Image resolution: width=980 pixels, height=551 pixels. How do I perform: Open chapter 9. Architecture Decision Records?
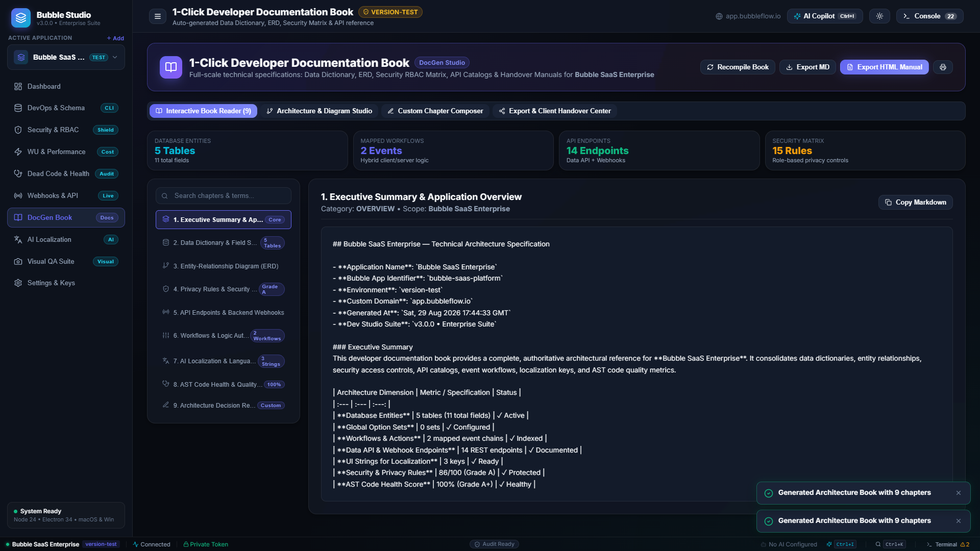(224, 406)
